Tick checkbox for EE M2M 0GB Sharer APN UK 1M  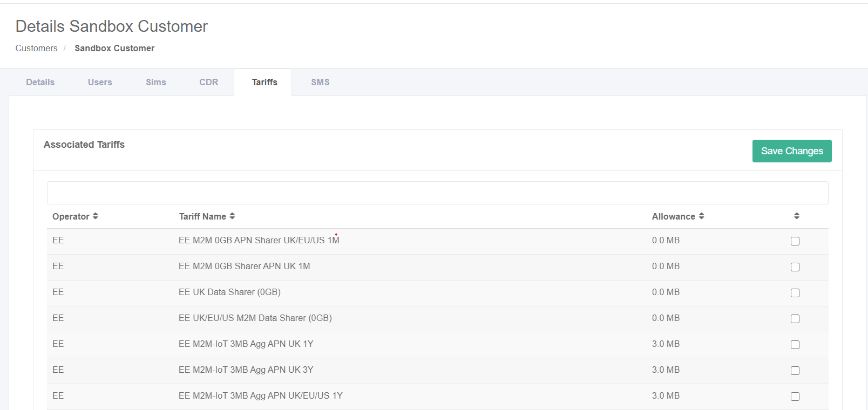click(x=795, y=267)
